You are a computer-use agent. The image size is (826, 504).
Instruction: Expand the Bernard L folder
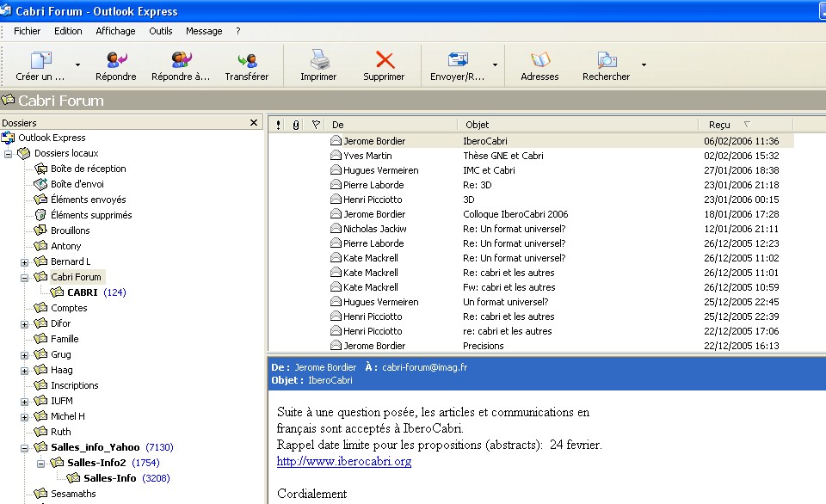click(24, 262)
